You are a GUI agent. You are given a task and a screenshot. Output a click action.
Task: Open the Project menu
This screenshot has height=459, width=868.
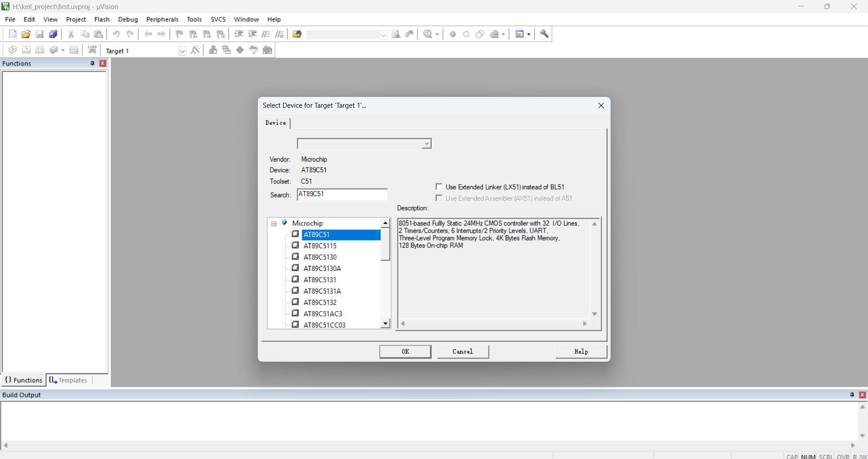pyautogui.click(x=76, y=19)
